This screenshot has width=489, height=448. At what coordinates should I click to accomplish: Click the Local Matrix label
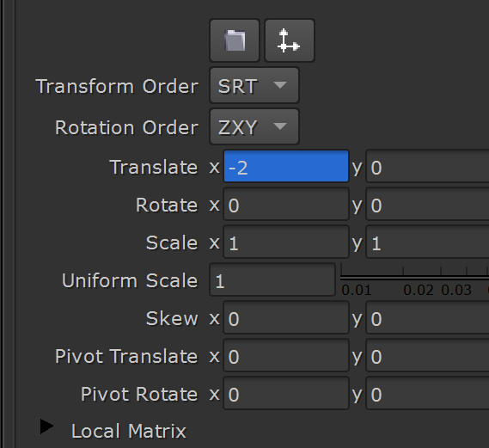point(129,431)
